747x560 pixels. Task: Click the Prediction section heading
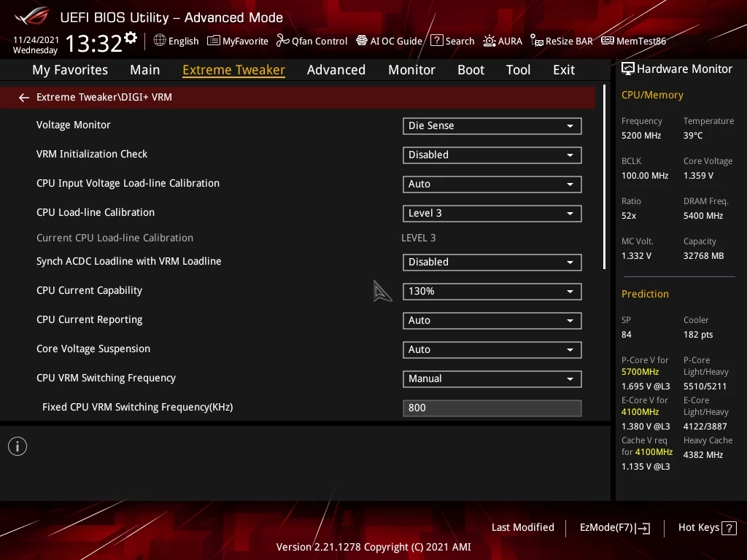[645, 294]
